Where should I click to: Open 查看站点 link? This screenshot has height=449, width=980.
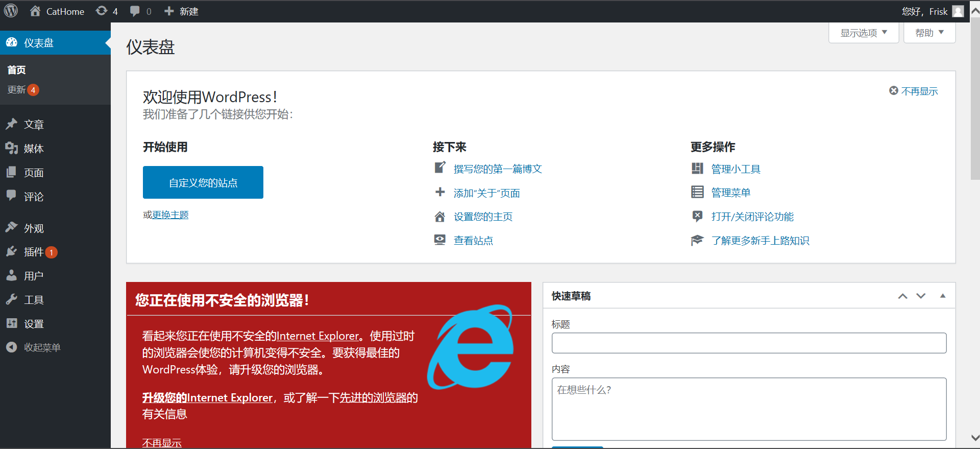coord(473,241)
